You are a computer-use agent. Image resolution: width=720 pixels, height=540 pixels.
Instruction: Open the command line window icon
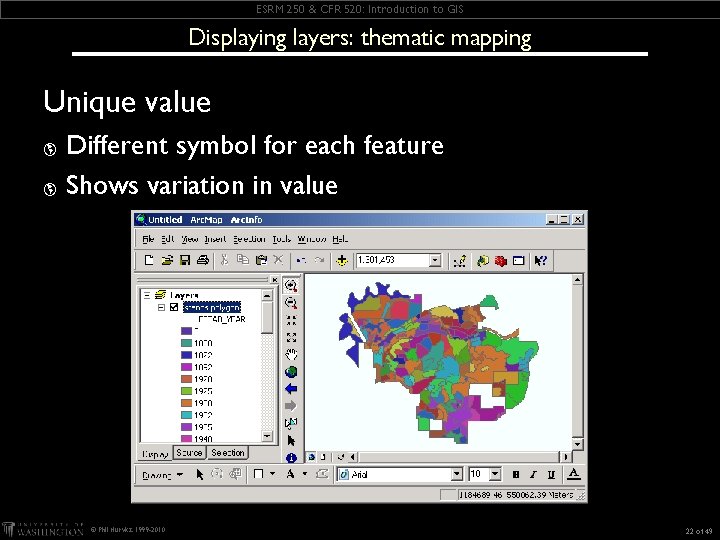tap(518, 261)
